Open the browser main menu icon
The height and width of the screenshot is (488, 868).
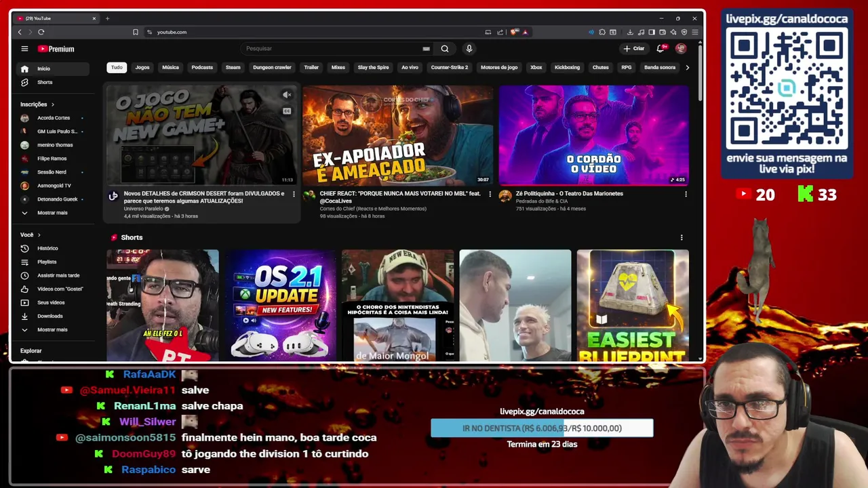coord(695,32)
